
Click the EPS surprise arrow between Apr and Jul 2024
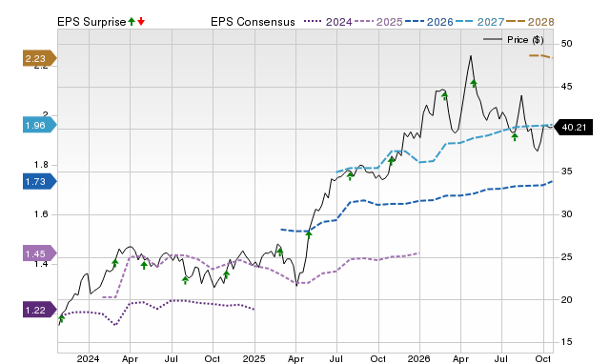(x=144, y=265)
